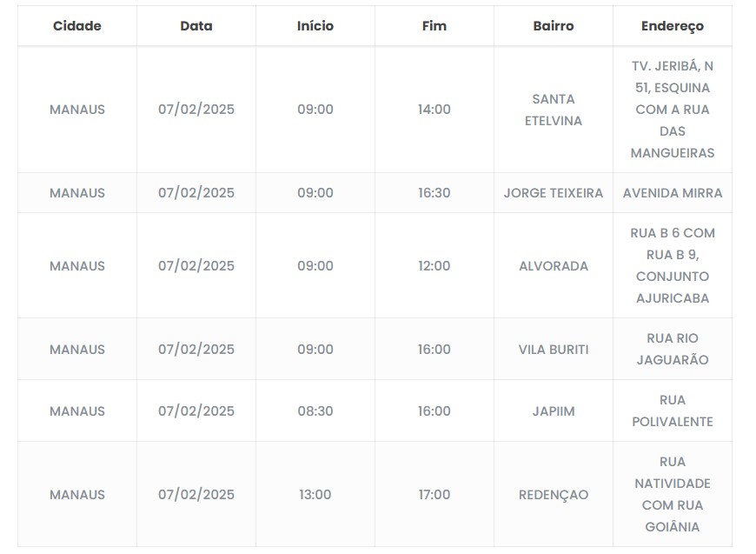Image resolution: width=756 pixels, height=554 pixels.
Task: Click the 08:30 start time cell
Action: pyautogui.click(x=315, y=411)
